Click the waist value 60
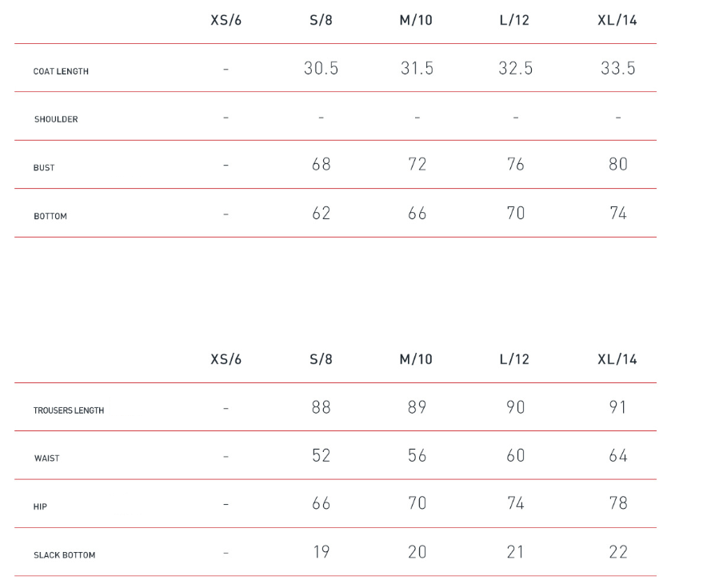Image resolution: width=707 pixels, height=588 pixels. click(516, 455)
